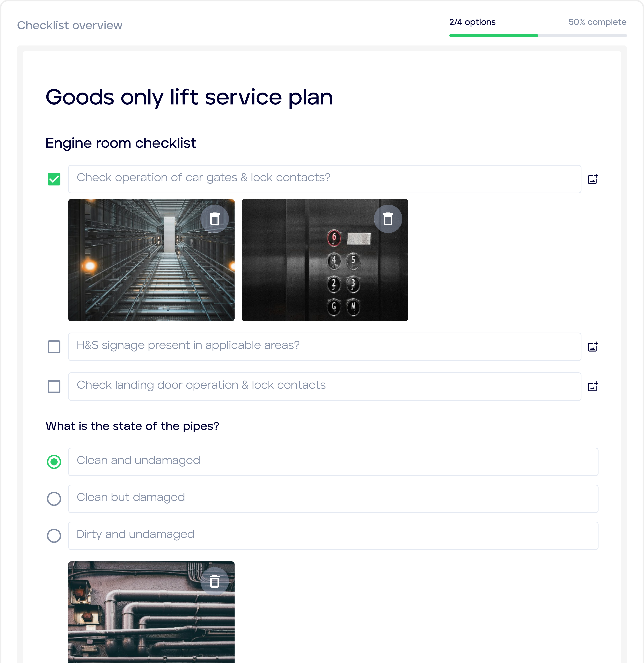Select the Dirty and undamaged radio button

click(x=54, y=535)
